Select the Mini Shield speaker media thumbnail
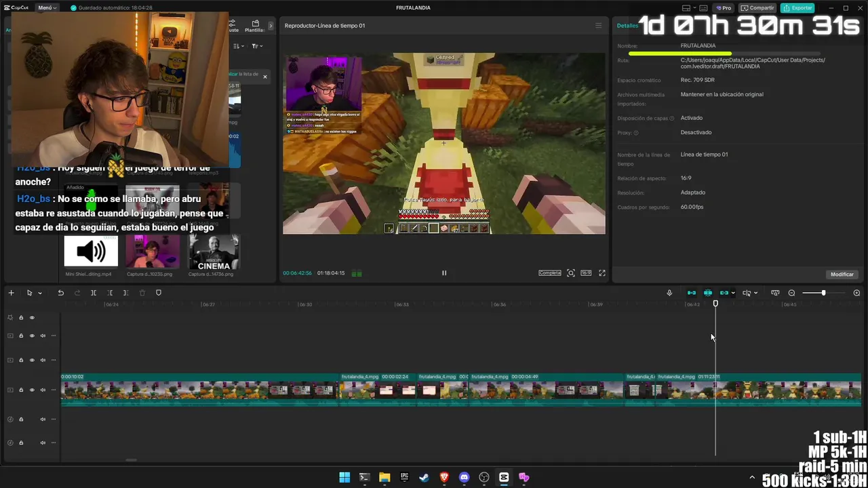868x488 pixels. (x=91, y=251)
